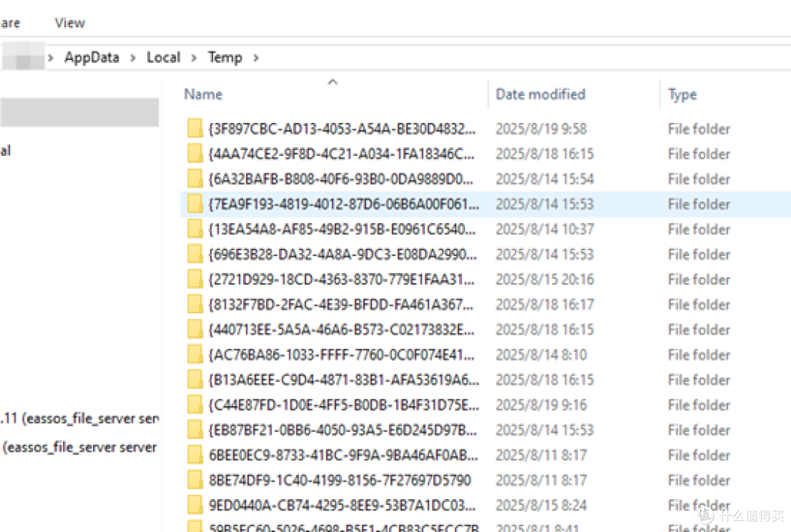Screen dimensions: 791x532
Task: Select folder name {7EA9F193-4819-4012-87D6-06B6A00F061...
Action: [x=344, y=204]
